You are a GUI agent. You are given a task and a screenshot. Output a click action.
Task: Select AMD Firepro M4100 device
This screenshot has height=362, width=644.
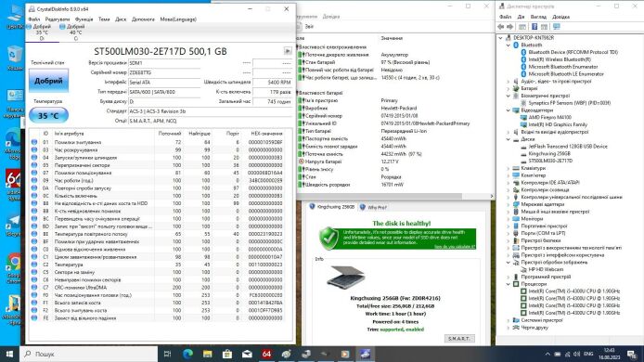pyautogui.click(x=549, y=117)
